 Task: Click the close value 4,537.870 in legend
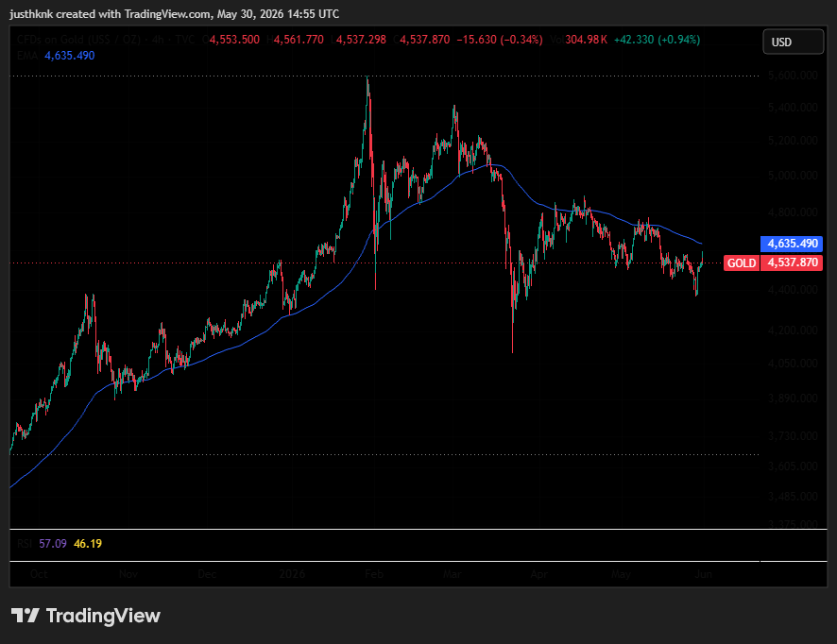tap(425, 40)
